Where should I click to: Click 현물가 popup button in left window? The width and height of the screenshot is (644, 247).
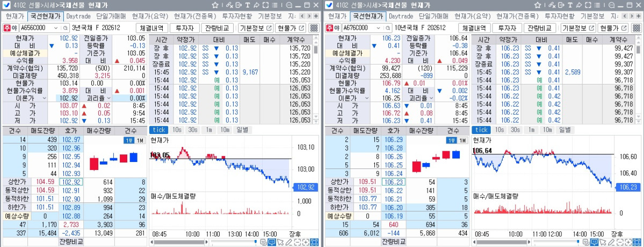[291, 28]
